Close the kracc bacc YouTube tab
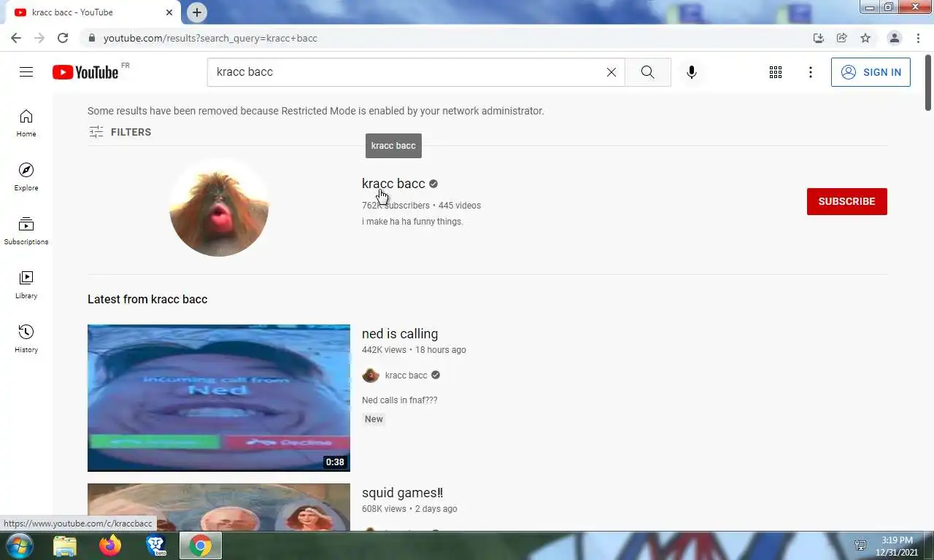The height and width of the screenshot is (560, 934). 169,12
